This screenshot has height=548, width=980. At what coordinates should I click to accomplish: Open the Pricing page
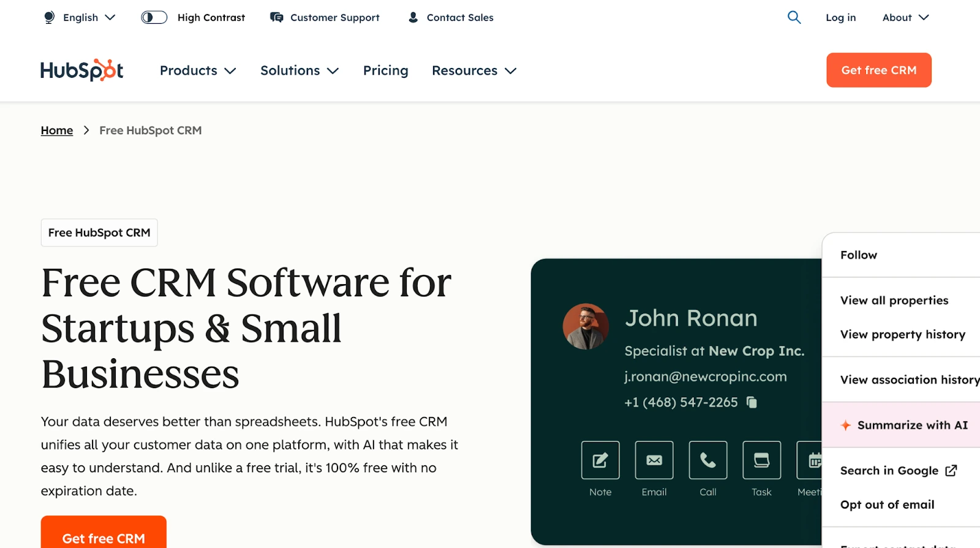[386, 70]
